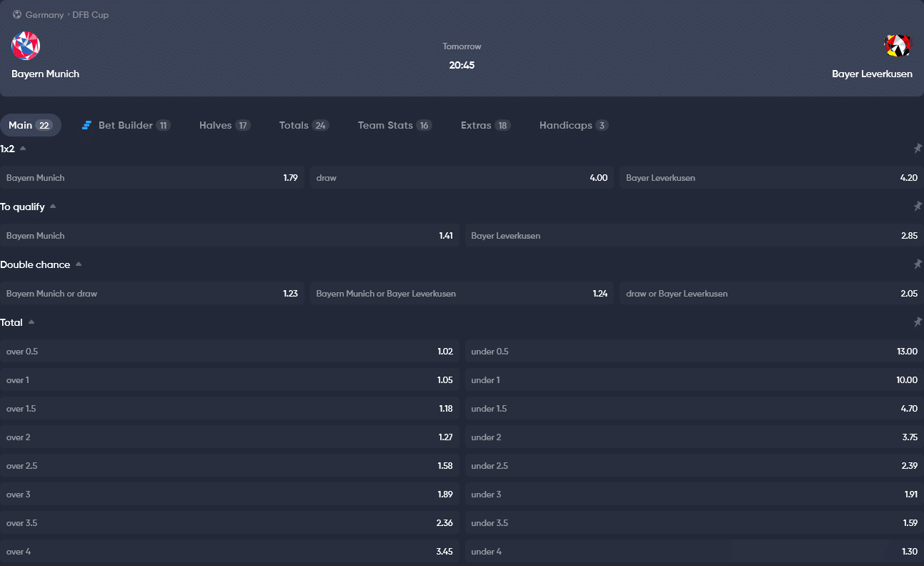This screenshot has height=566, width=924.
Task: Pick Bayer Leverkusen to qualify at 2.85
Action: (x=695, y=235)
